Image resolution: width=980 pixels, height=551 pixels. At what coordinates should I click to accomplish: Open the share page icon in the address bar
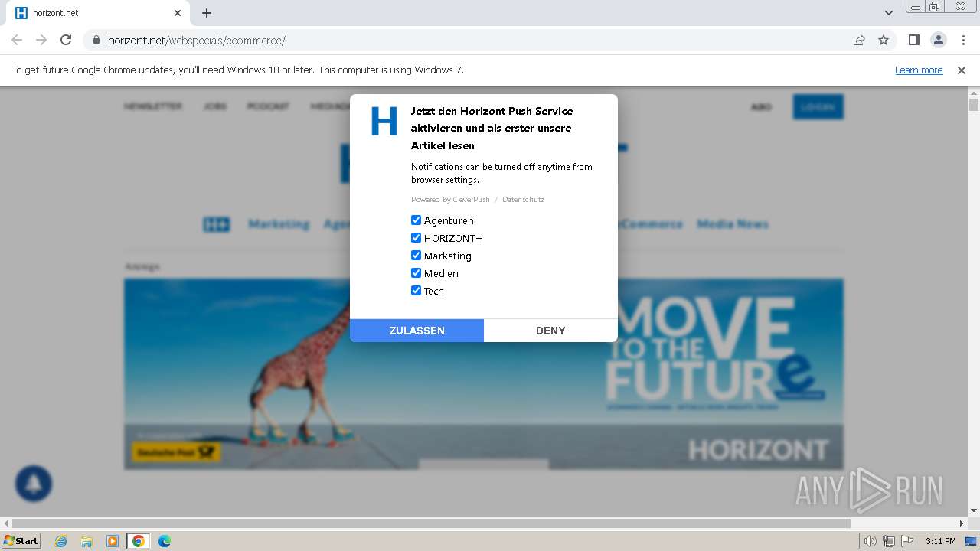coord(859,40)
